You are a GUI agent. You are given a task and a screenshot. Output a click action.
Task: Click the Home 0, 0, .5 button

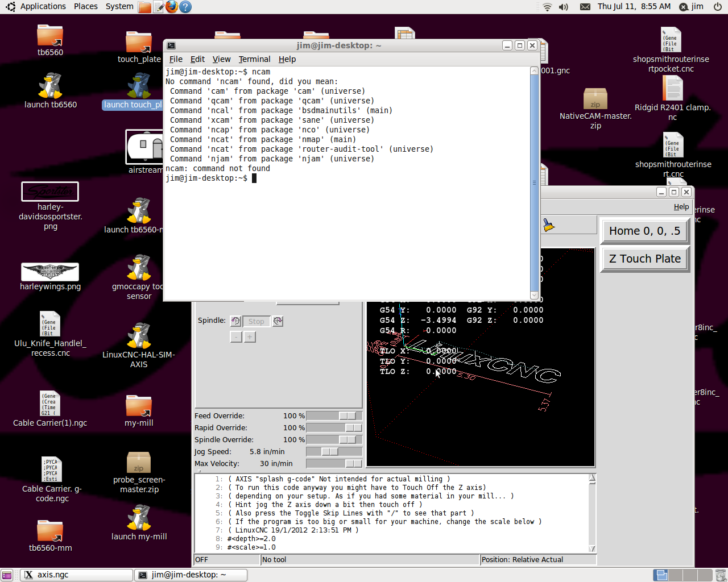[644, 231]
